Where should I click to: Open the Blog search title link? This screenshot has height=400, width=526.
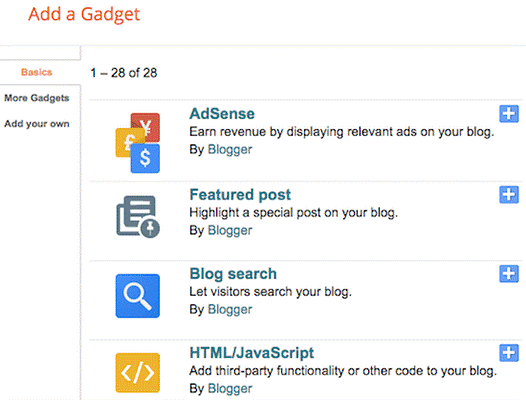click(x=233, y=274)
